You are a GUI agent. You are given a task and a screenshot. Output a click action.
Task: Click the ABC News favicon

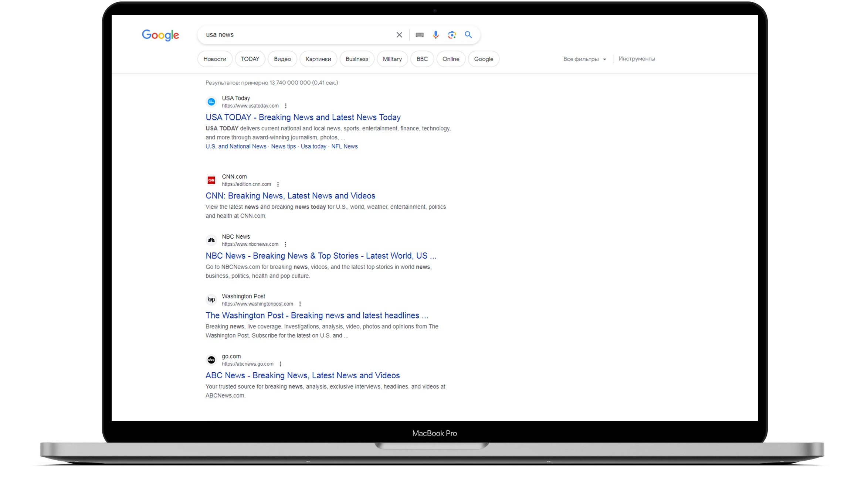coord(211,360)
